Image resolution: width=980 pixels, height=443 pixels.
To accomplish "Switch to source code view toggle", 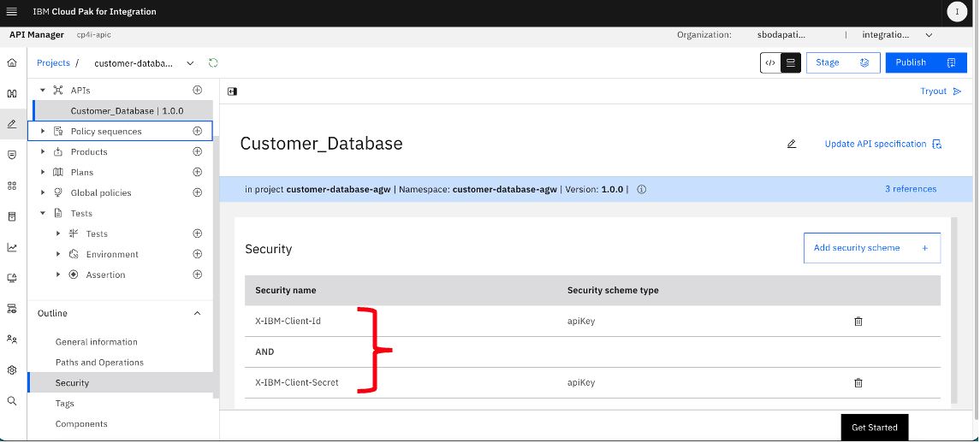I will pos(770,63).
